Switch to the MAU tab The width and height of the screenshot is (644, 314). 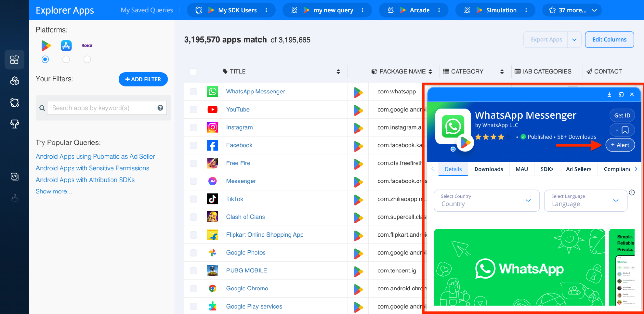(x=522, y=169)
